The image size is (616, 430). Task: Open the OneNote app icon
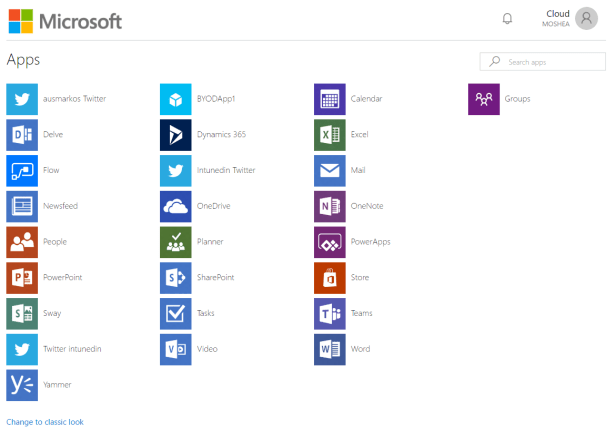coord(330,206)
